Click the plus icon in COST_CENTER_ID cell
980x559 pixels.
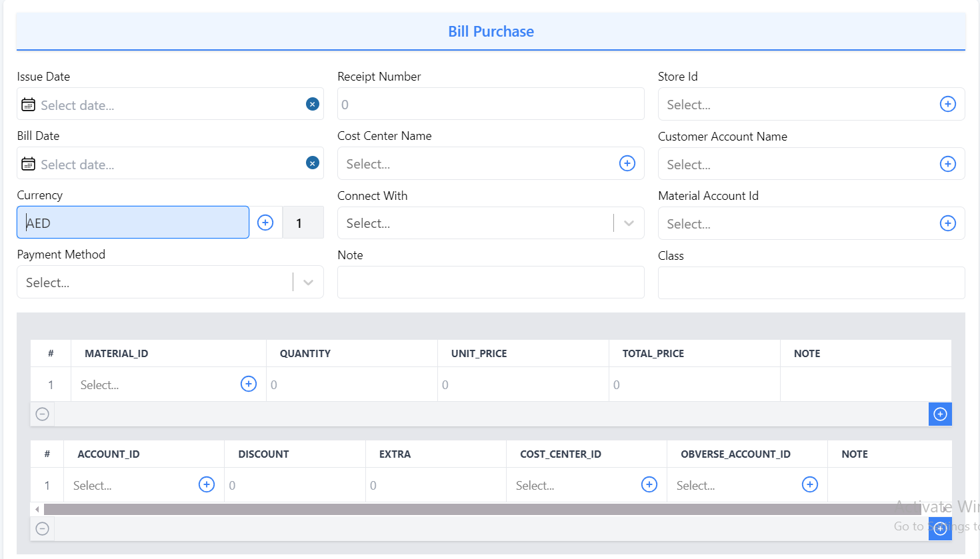tap(649, 484)
